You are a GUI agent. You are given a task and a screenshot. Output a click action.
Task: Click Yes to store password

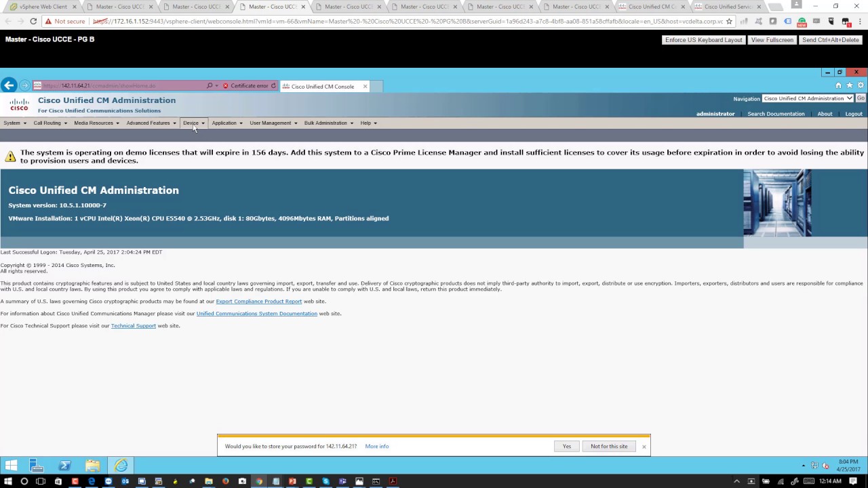tap(567, 446)
